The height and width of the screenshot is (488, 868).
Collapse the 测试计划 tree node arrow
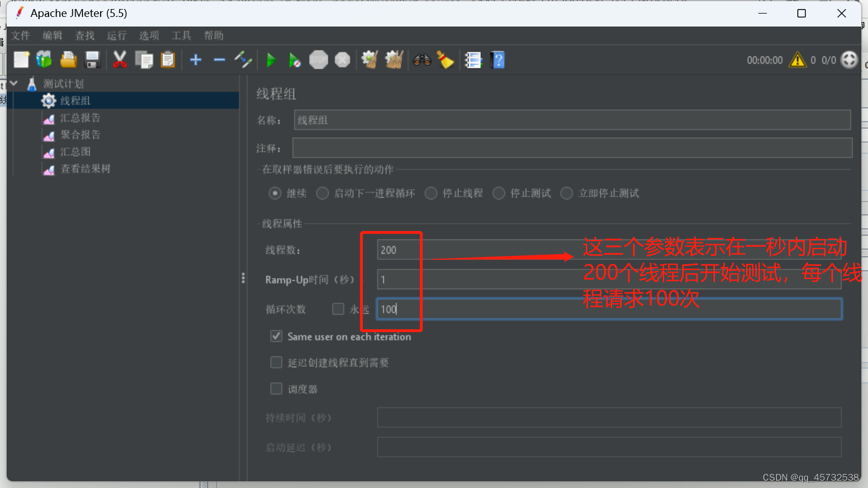tap(14, 84)
